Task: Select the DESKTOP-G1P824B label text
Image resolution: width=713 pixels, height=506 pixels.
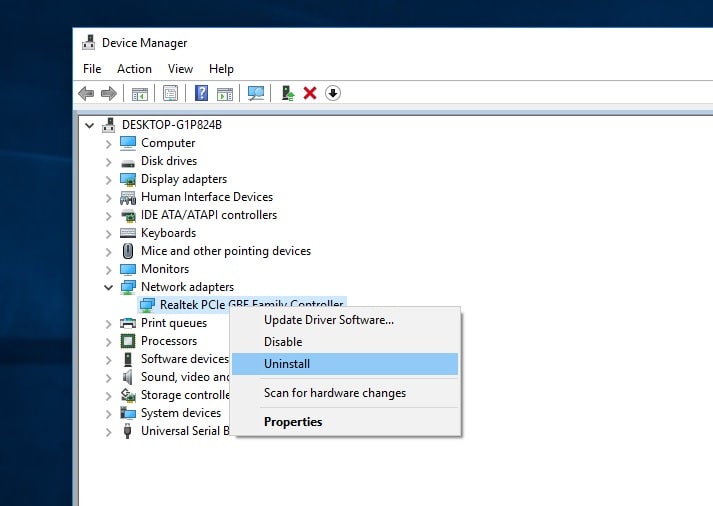Action: click(x=172, y=125)
